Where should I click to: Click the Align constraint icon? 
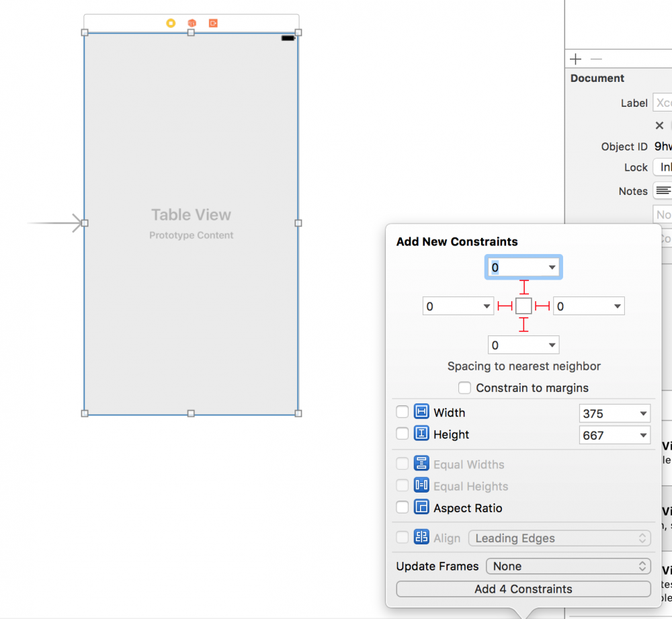[x=423, y=537]
